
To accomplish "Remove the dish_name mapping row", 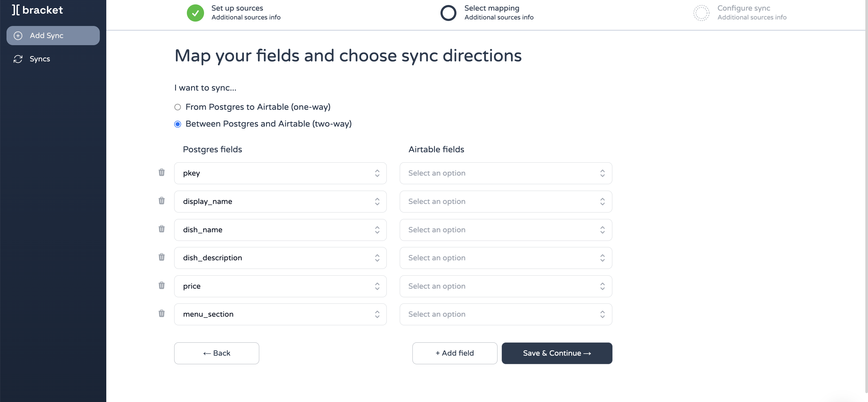I will click(162, 229).
